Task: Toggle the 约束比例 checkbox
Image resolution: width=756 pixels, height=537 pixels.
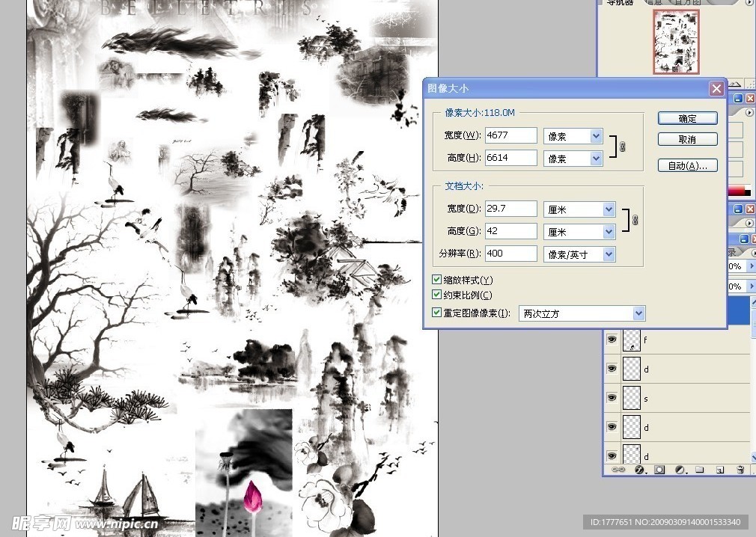Action: [437, 295]
